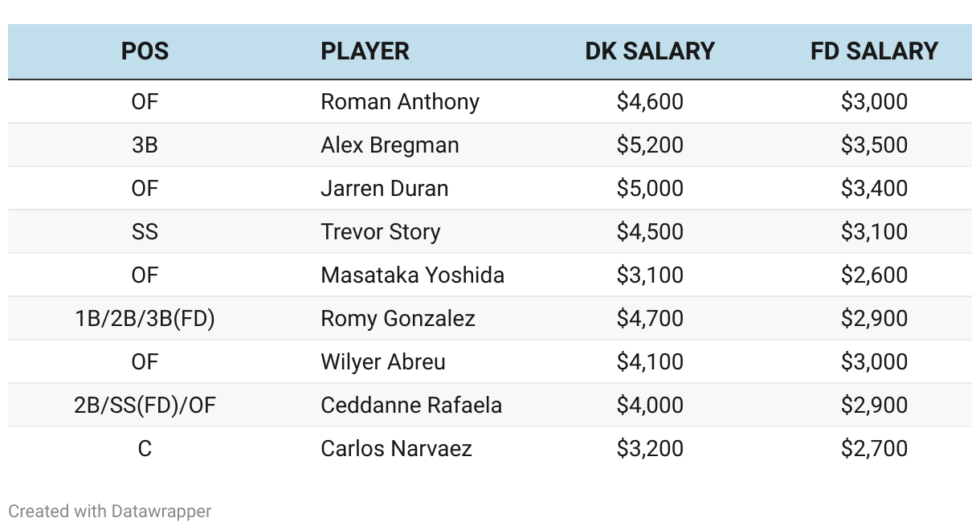Click the catcher C position cell

coord(145,449)
